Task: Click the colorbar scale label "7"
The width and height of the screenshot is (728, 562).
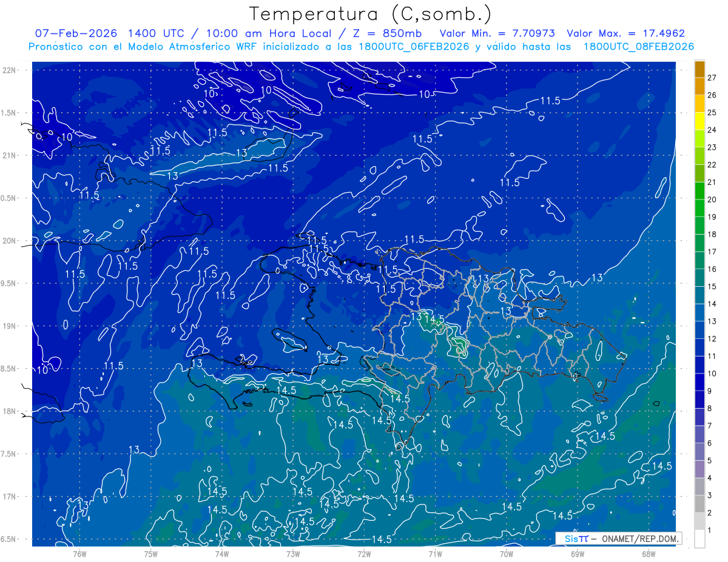Action: tap(710, 426)
